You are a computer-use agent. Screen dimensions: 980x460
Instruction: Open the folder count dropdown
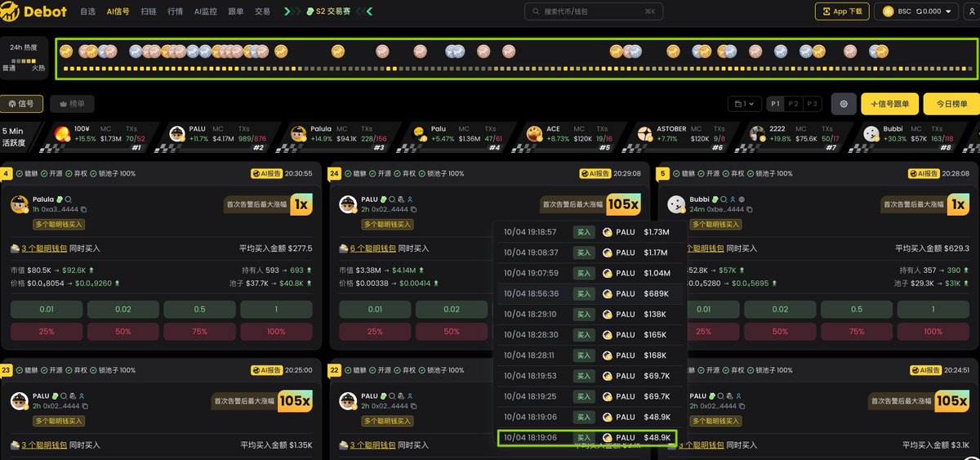pos(745,104)
